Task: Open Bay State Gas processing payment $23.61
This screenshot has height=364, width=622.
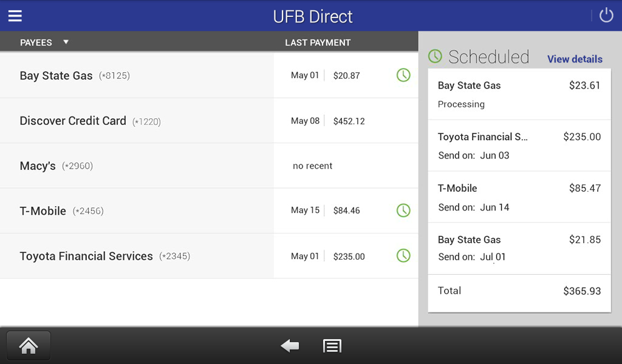Action: [x=519, y=94]
